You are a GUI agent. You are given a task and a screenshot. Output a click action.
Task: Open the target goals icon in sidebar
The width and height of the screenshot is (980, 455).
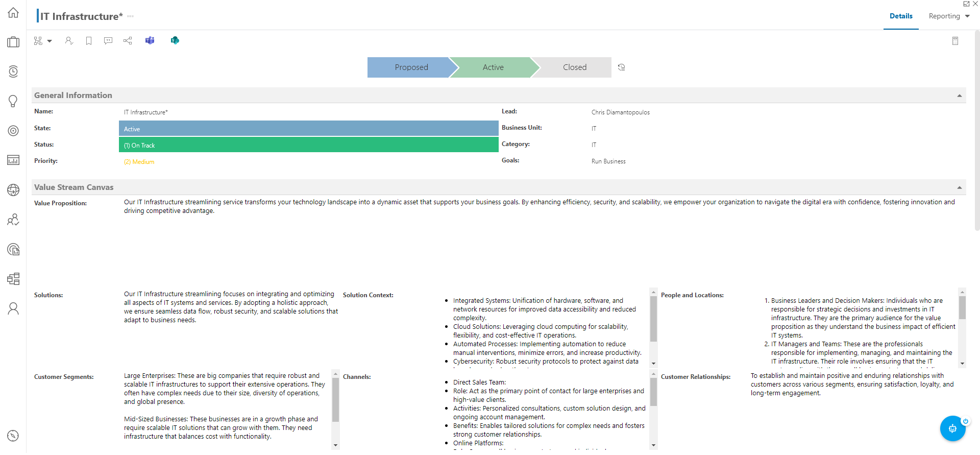[x=13, y=131]
